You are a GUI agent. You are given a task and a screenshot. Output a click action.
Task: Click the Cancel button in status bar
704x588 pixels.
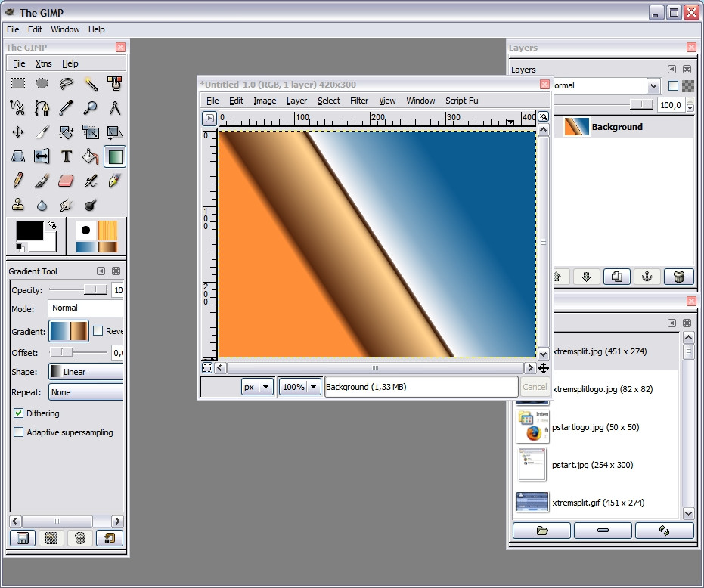point(534,387)
